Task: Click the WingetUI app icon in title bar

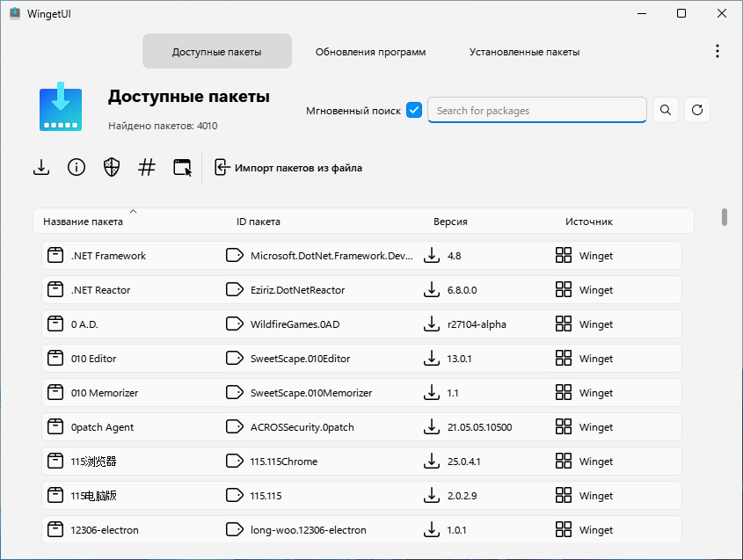Action: 15,13
